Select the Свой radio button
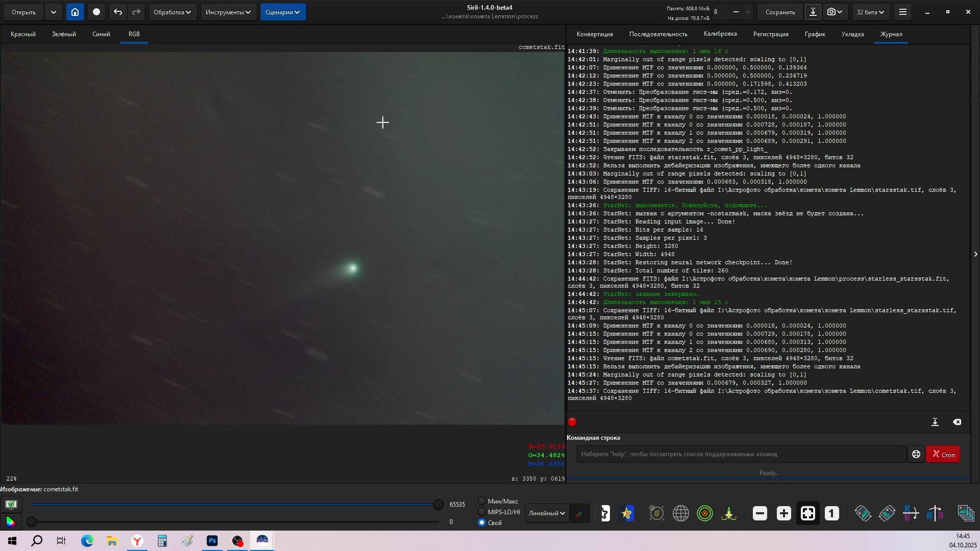This screenshot has width=980, height=551. pyautogui.click(x=481, y=522)
